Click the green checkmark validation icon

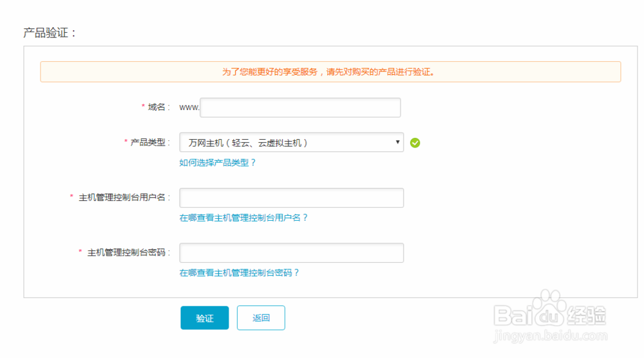[415, 143]
